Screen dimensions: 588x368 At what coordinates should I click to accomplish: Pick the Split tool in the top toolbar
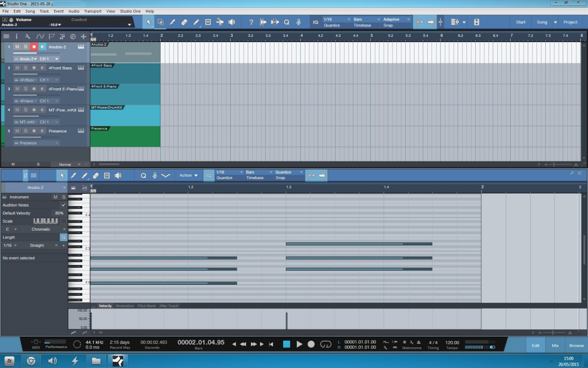[220, 22]
